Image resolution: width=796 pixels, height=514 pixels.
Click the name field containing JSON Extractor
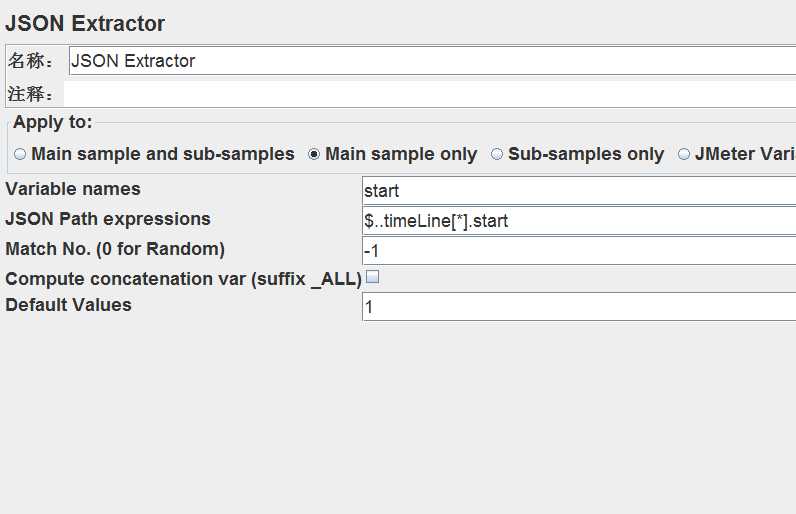pyautogui.click(x=432, y=61)
